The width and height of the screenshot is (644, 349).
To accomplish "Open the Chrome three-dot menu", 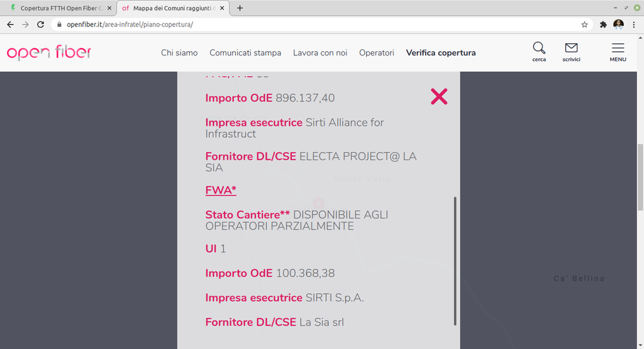I will coord(634,25).
